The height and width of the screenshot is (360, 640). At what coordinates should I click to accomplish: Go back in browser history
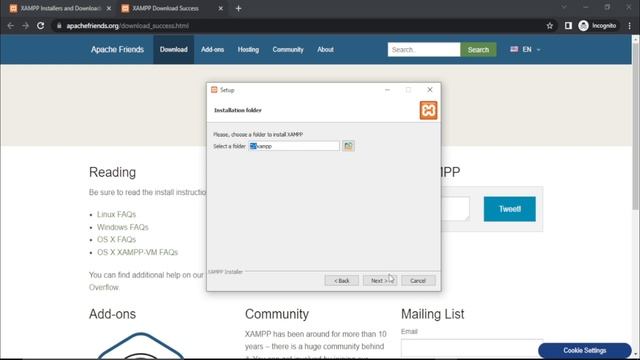point(11,26)
